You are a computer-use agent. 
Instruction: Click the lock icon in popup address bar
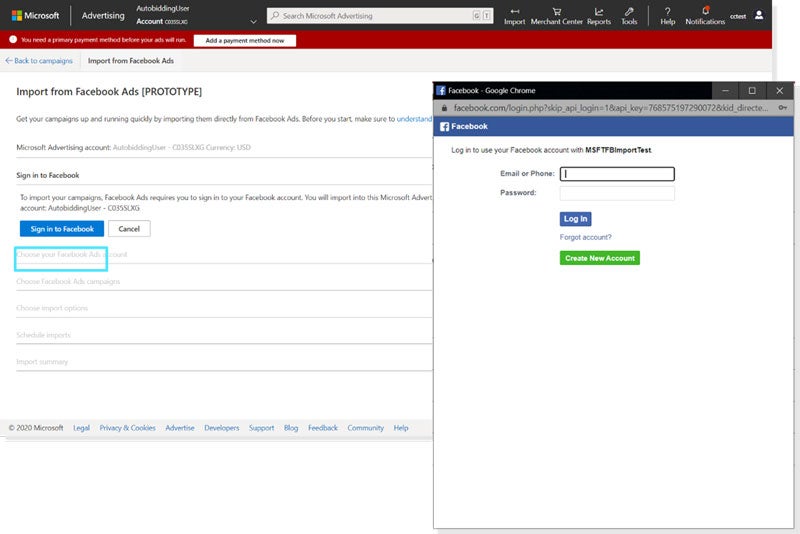tap(444, 108)
